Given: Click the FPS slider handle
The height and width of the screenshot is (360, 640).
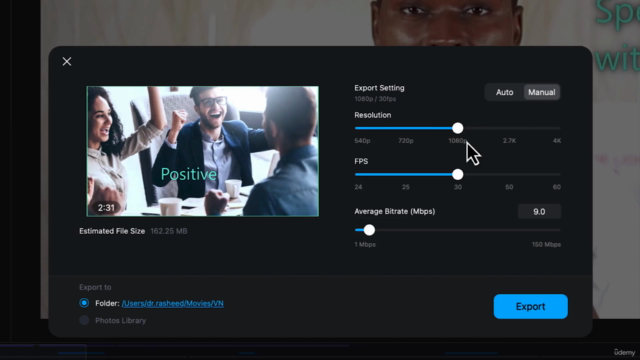Looking at the screenshot, I should coord(458,175).
